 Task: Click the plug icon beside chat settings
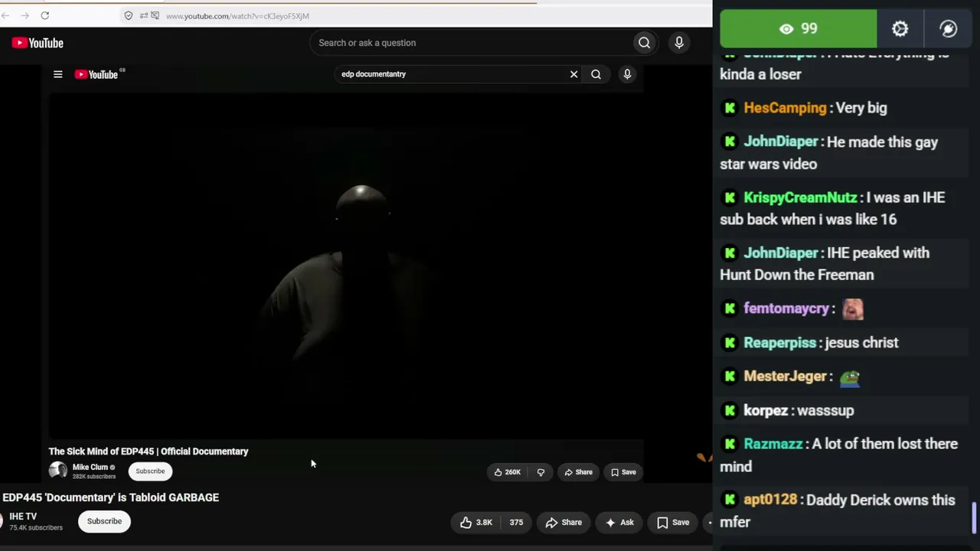click(948, 29)
